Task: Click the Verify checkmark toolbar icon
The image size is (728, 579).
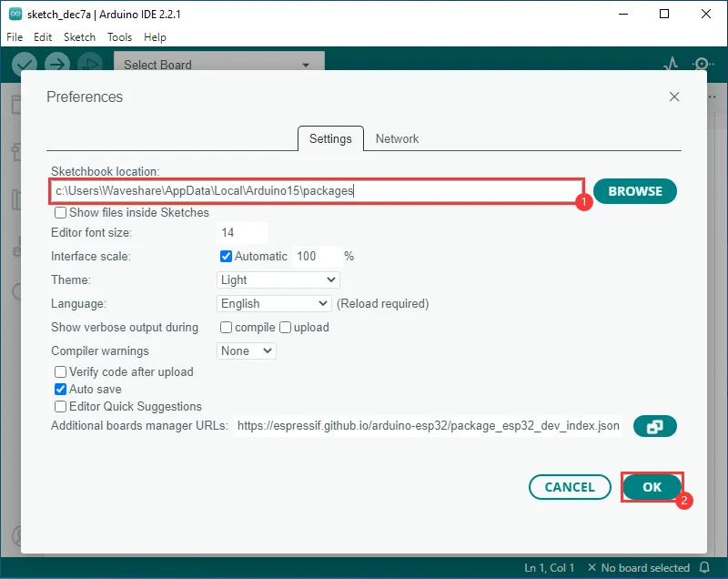Action: click(25, 63)
